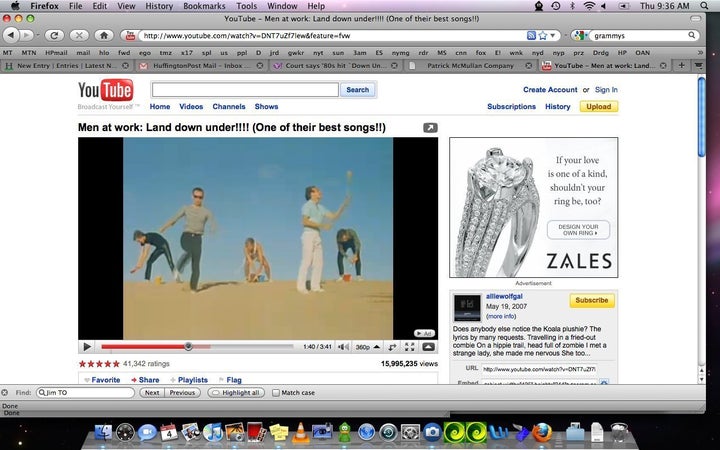
Task: Click the pop-up player button in player controls
Action: click(428, 347)
